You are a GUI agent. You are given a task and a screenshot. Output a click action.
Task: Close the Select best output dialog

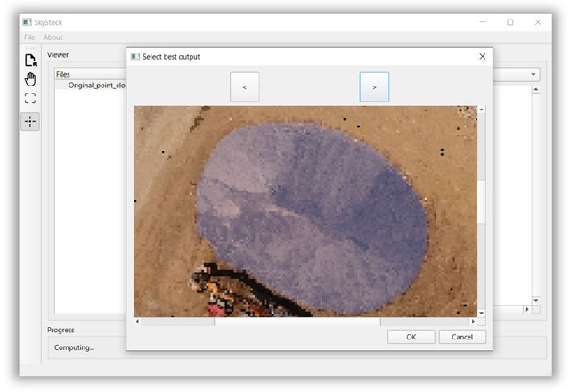click(483, 56)
